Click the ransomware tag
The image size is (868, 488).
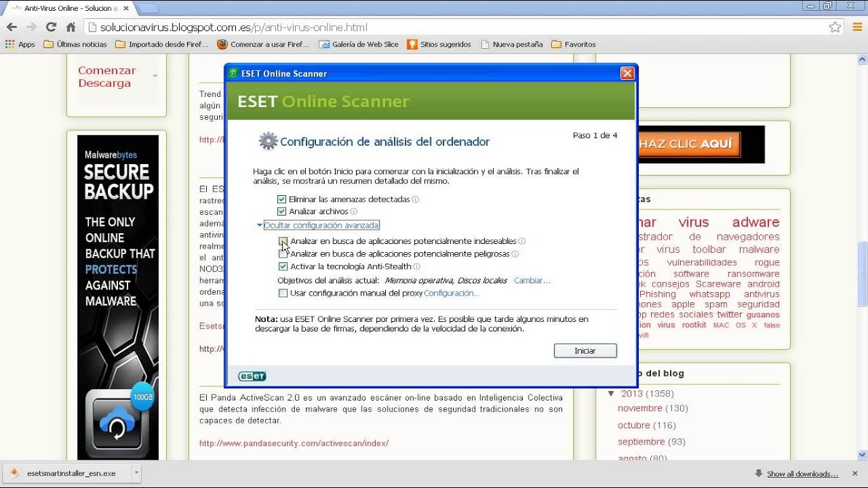pyautogui.click(x=753, y=274)
